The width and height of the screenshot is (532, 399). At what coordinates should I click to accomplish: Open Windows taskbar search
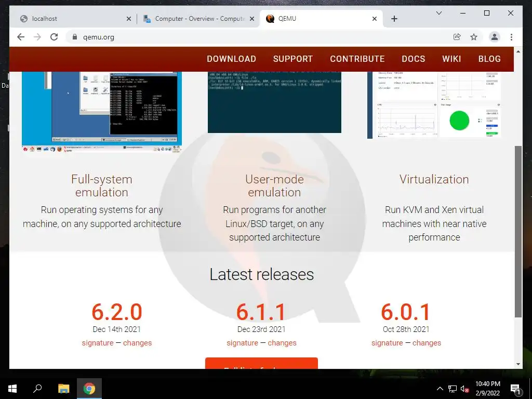coord(37,389)
